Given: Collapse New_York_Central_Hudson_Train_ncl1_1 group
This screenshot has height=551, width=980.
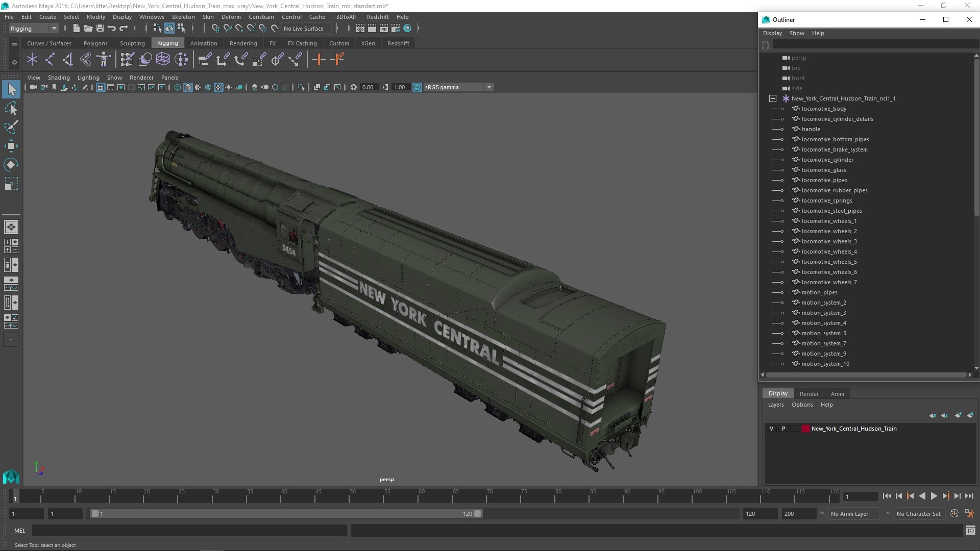Looking at the screenshot, I should tap(773, 98).
